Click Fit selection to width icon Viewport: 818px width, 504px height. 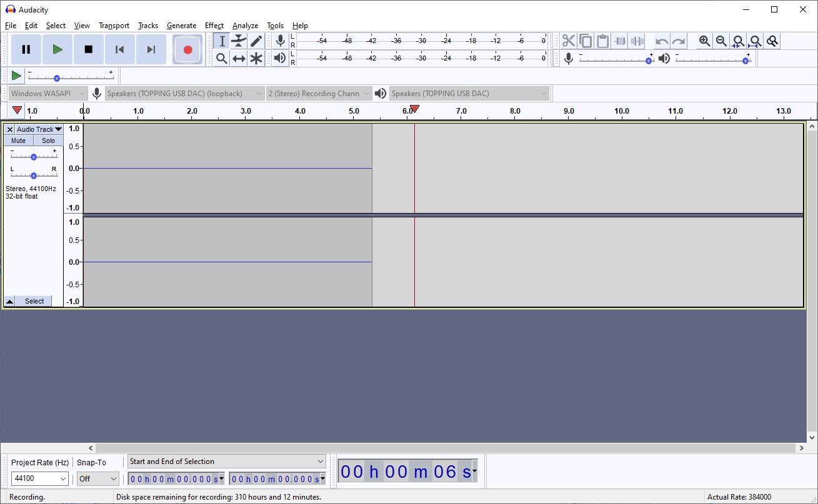pyautogui.click(x=738, y=41)
